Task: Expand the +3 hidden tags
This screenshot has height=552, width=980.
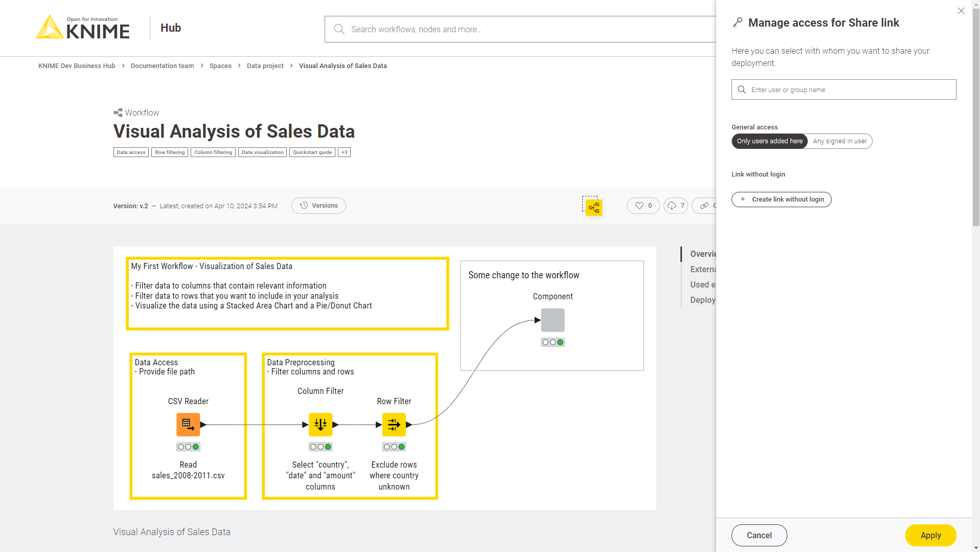Action: point(344,152)
